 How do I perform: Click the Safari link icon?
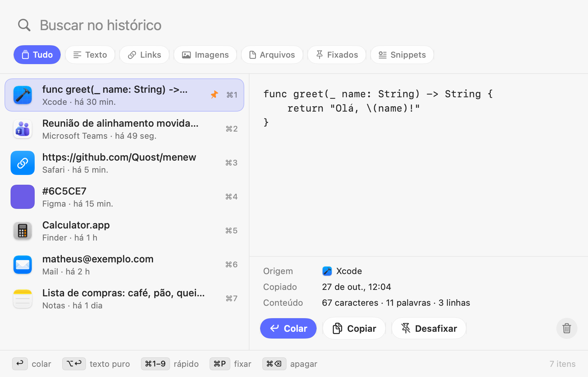[x=23, y=163]
